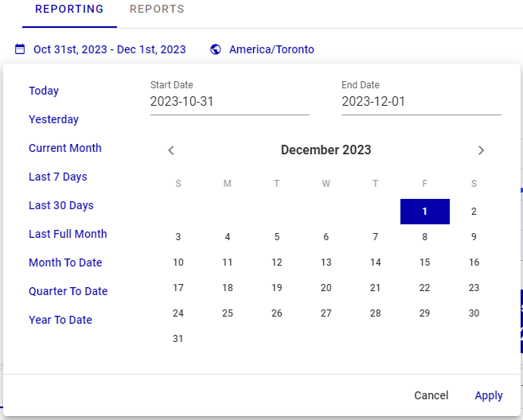Select the Reporting tab
The height and width of the screenshot is (420, 523).
69,10
